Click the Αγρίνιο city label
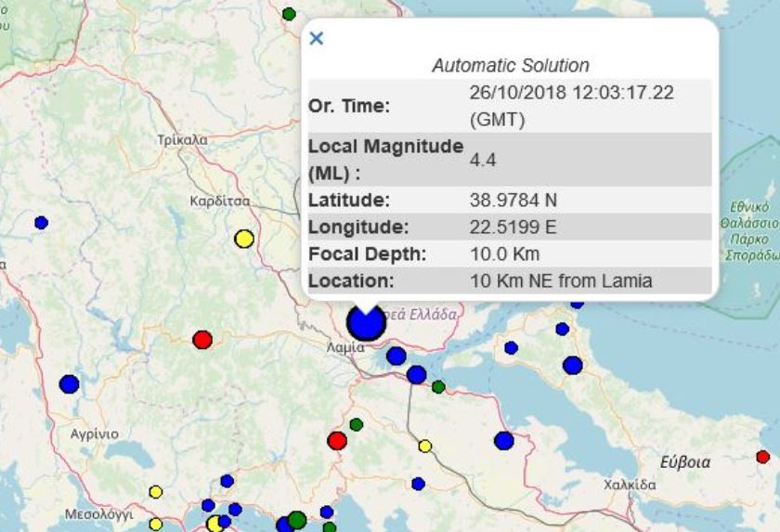 (95, 434)
